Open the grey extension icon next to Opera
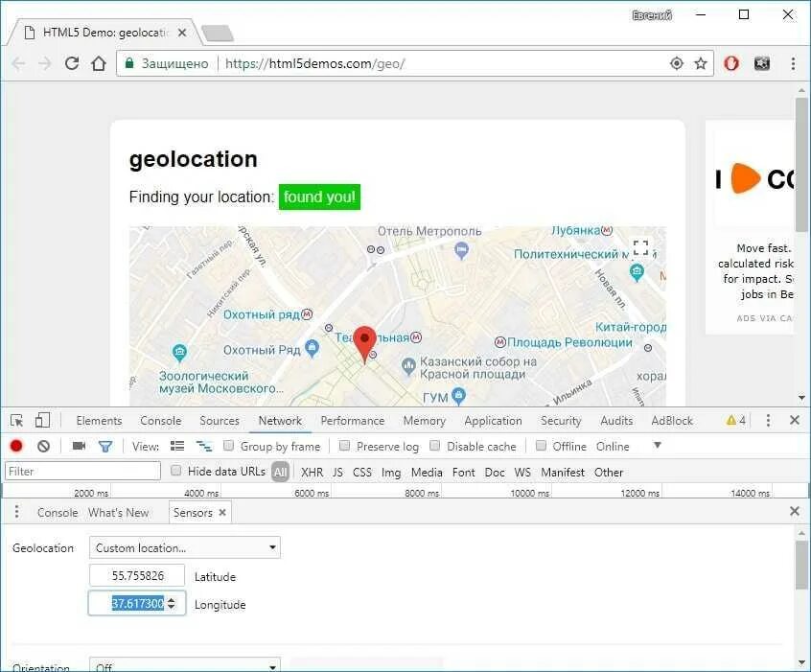Screen dimensions: 811x672 point(762,63)
